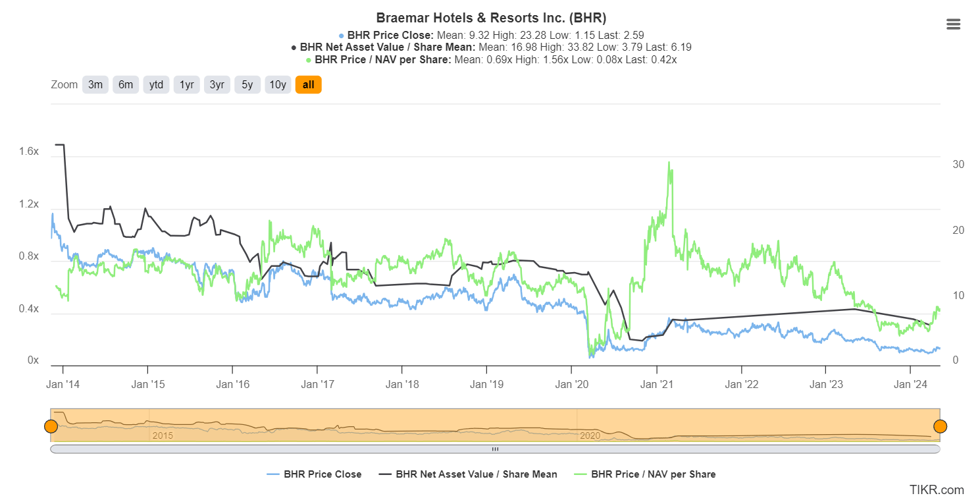
Task: Click the 2015 label in the navigator
Action: click(163, 435)
